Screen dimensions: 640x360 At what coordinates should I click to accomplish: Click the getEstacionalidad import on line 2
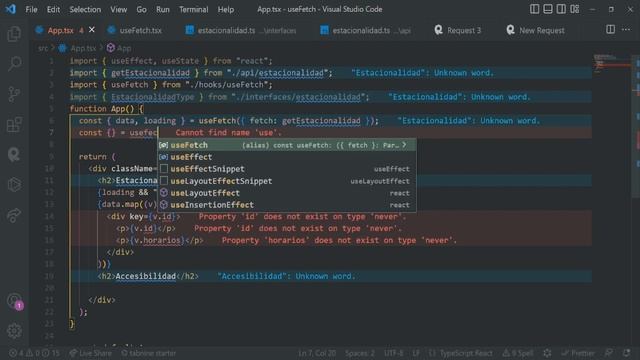[x=150, y=73]
